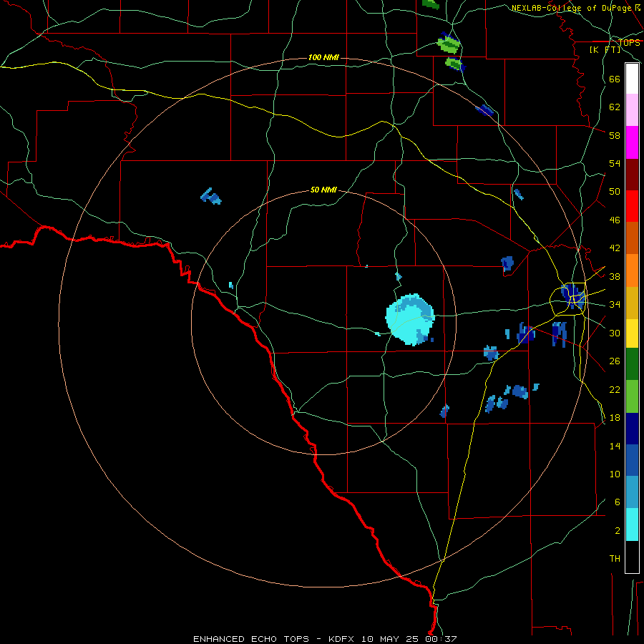The height and width of the screenshot is (644, 644).
Task: Click the dark green legend swatch
Action: pos(632,364)
